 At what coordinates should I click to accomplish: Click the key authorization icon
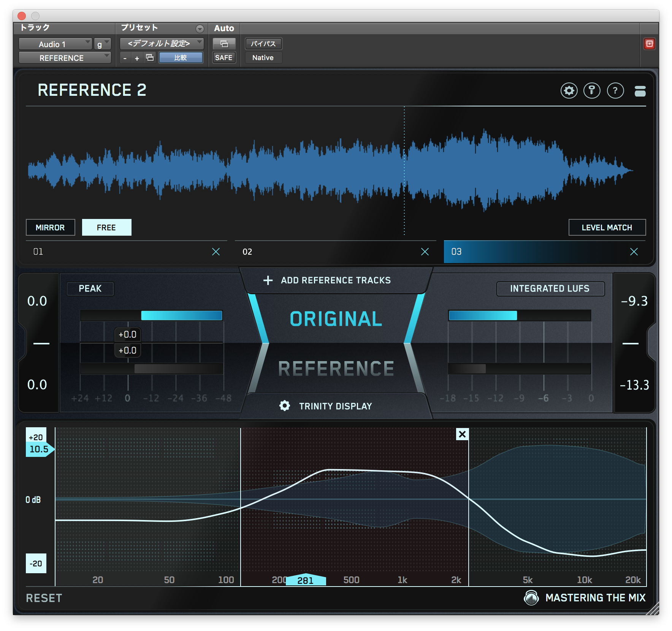coord(592,90)
